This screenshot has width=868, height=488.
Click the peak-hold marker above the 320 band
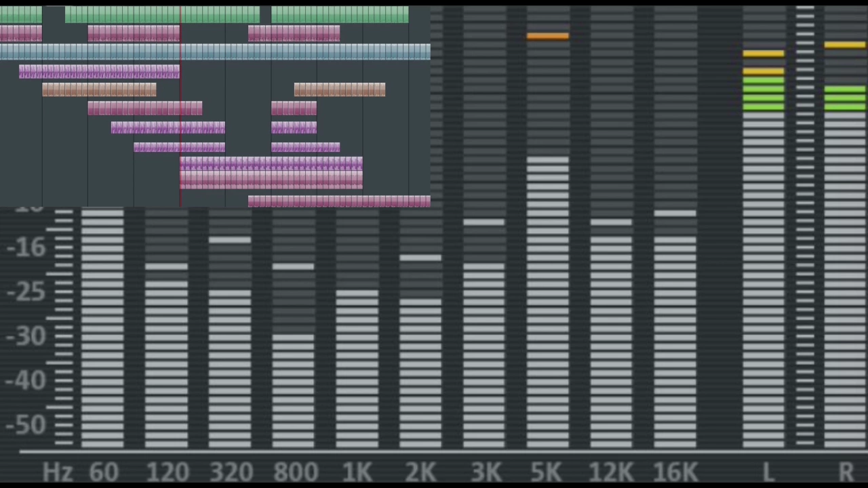point(230,239)
